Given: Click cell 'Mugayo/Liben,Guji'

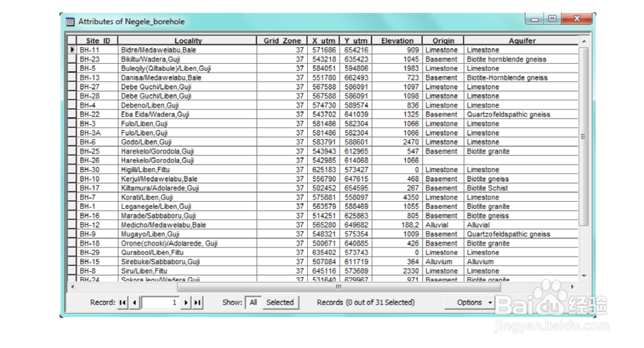Looking at the screenshot, I should (187, 234).
